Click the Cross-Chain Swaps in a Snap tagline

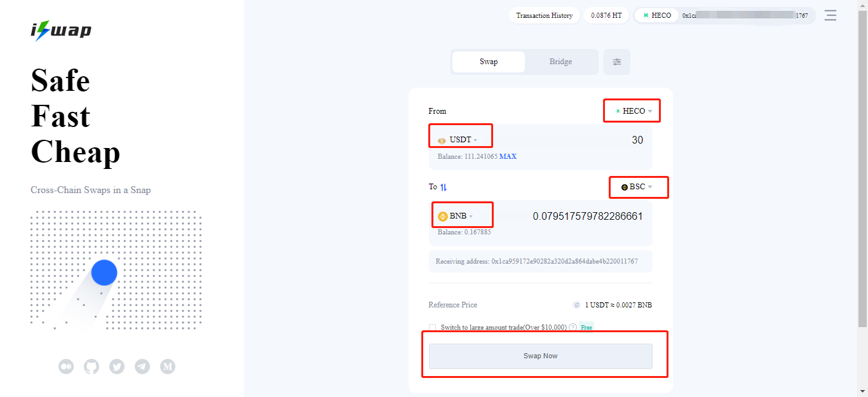point(91,190)
